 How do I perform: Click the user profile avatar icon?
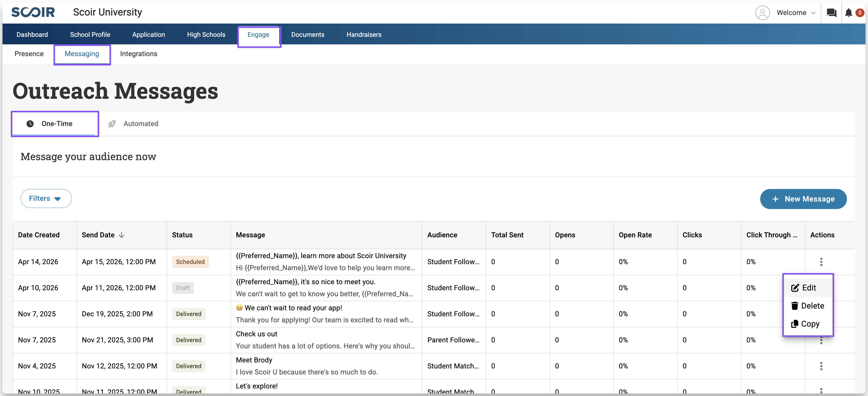(x=762, y=13)
